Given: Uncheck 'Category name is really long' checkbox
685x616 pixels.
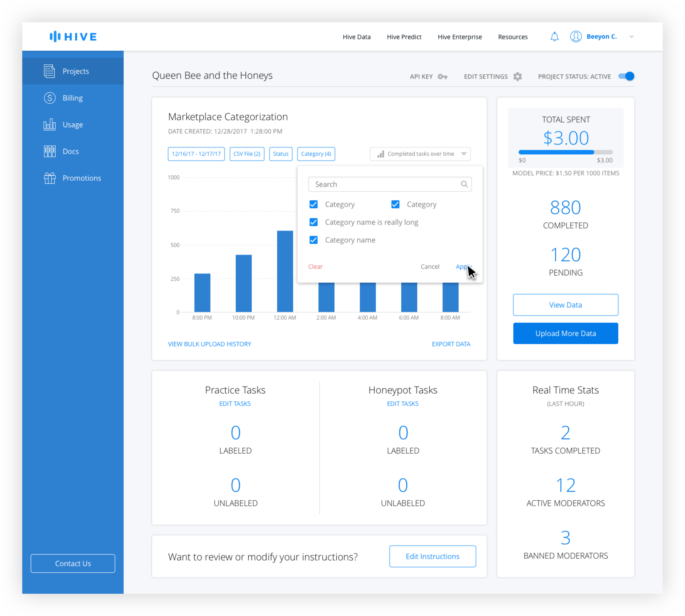Looking at the screenshot, I should pyautogui.click(x=313, y=222).
